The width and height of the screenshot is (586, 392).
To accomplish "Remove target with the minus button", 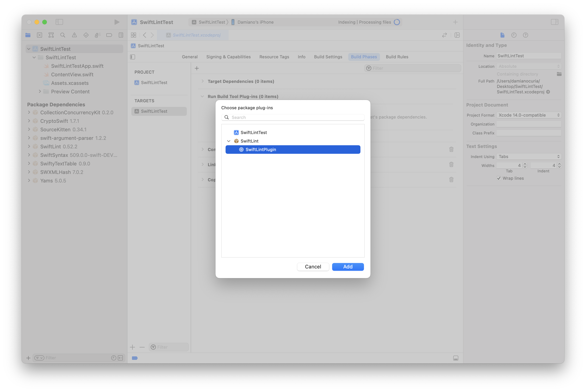I will coord(142,347).
